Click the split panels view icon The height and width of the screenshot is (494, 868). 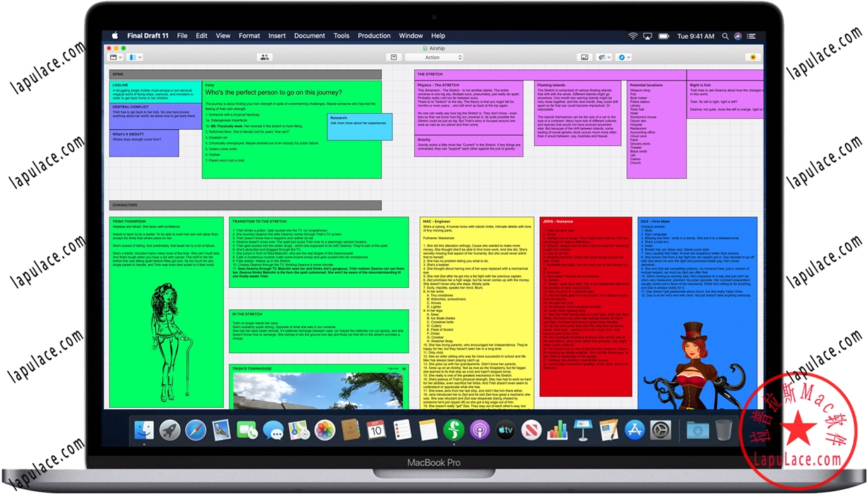point(133,57)
